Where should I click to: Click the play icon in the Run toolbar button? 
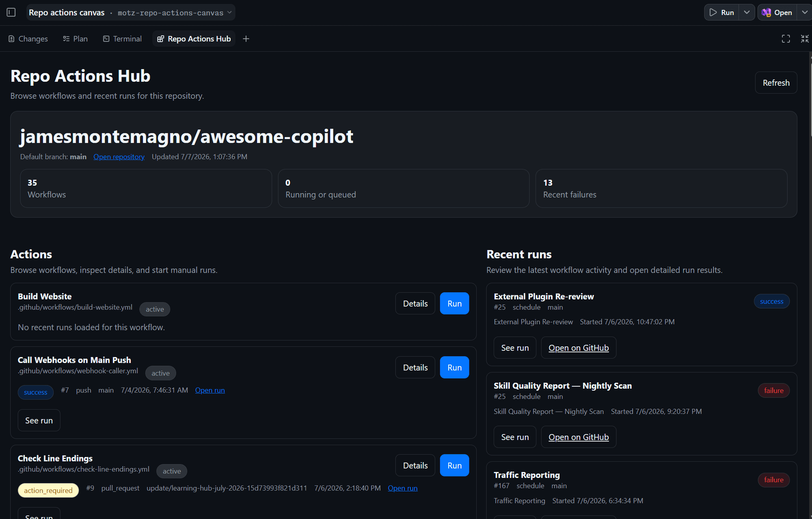tap(713, 13)
